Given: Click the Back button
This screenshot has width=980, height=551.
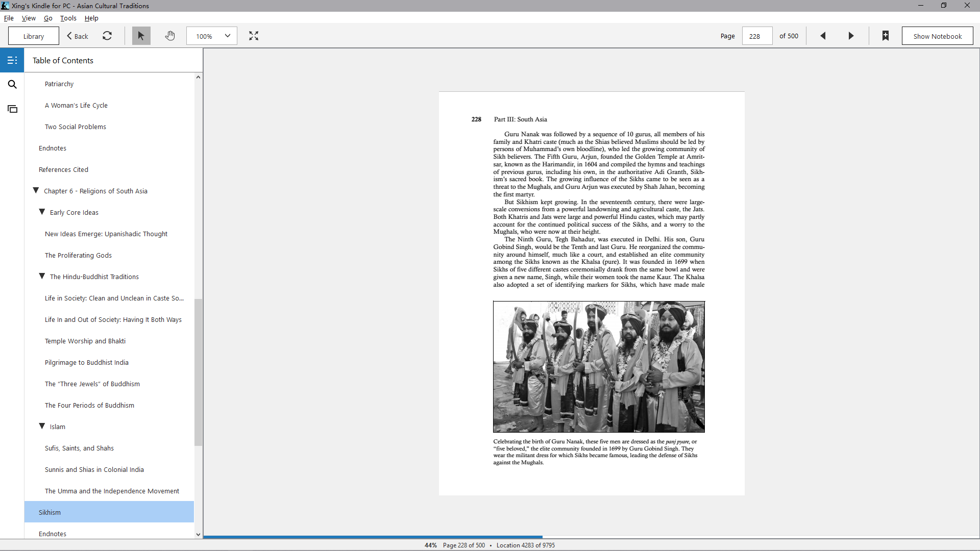Looking at the screenshot, I should coord(78,36).
